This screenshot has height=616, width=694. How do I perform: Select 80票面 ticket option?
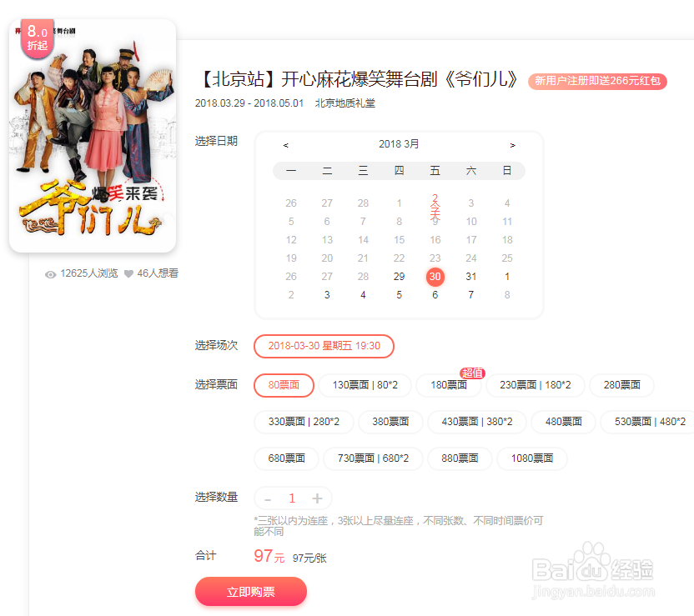point(284,385)
